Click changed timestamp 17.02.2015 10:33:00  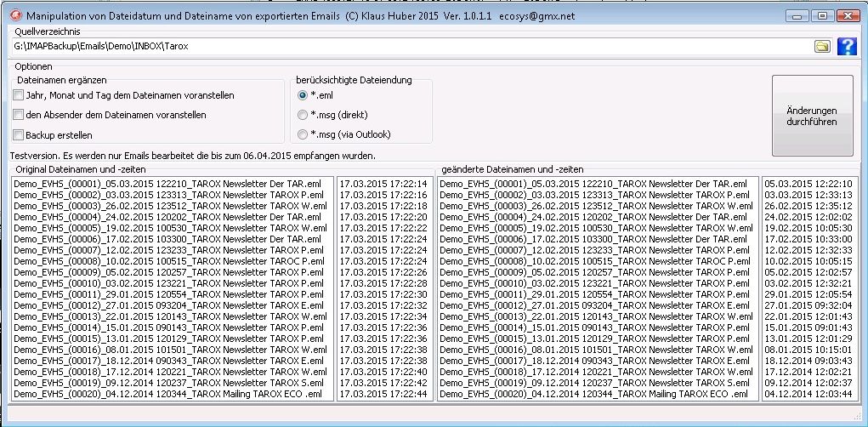point(808,239)
